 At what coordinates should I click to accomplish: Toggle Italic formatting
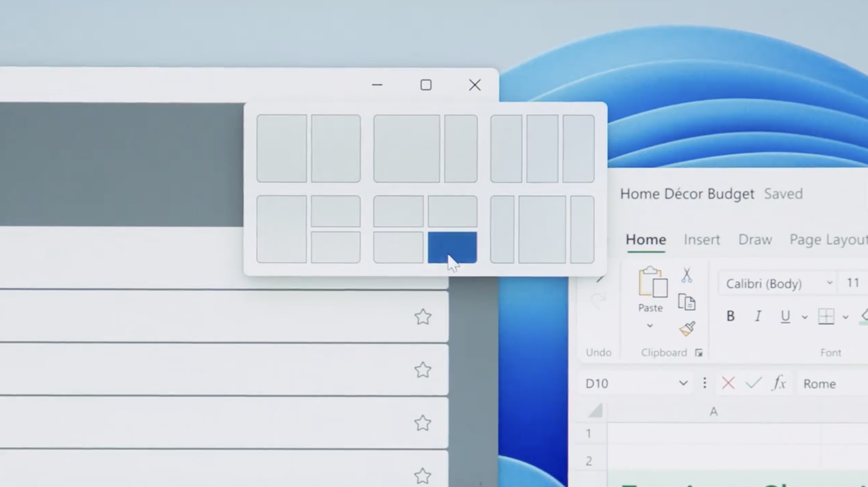tap(758, 316)
